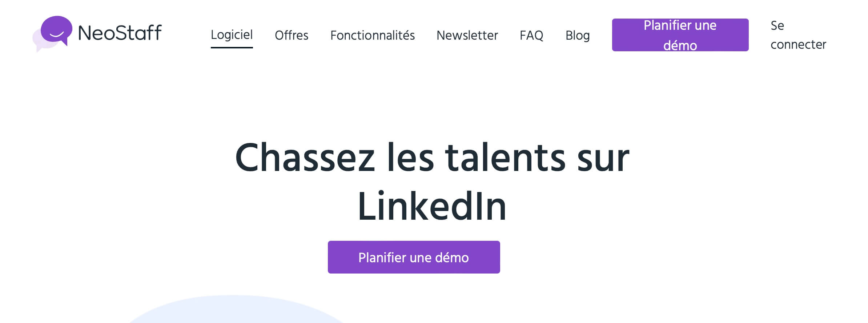Screen dimensions: 868x323
Task: Click the header Planifier une démo button
Action: [x=680, y=35]
